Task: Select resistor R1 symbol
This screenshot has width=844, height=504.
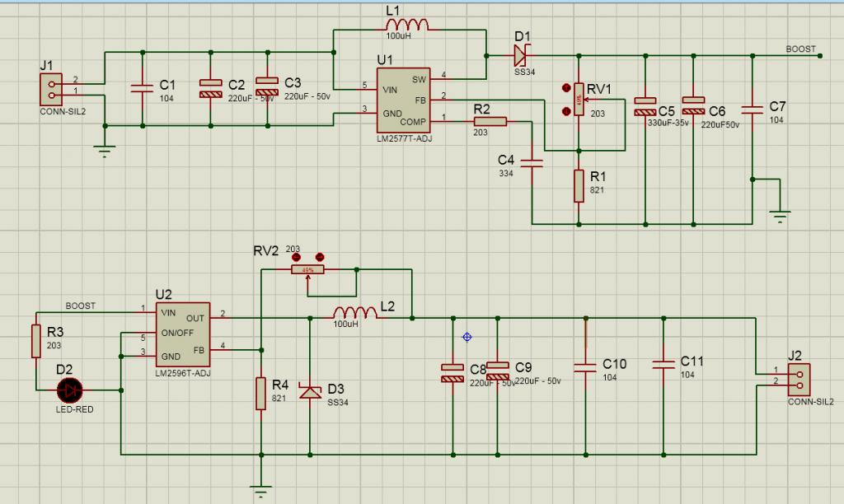Action: [x=579, y=186]
